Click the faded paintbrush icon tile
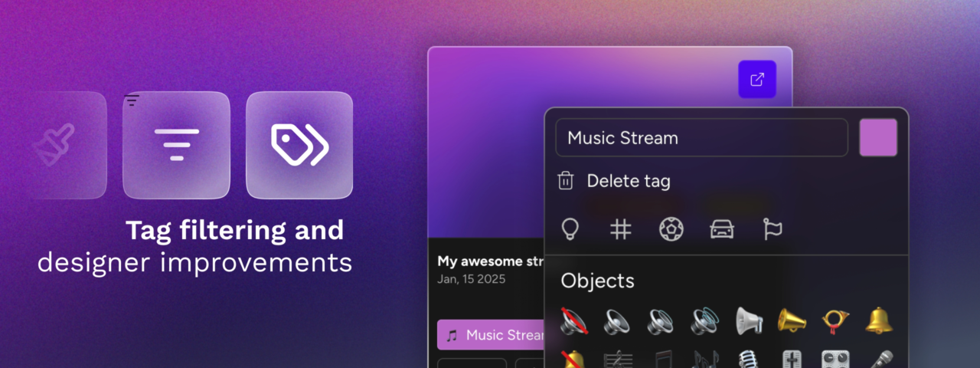Screen dimensions: 980x368 pos(69,145)
